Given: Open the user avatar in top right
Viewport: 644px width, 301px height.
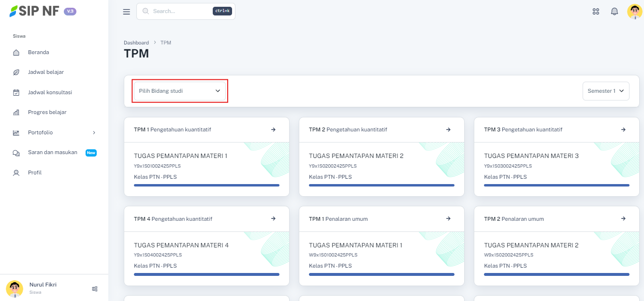Looking at the screenshot, I should pos(634,12).
